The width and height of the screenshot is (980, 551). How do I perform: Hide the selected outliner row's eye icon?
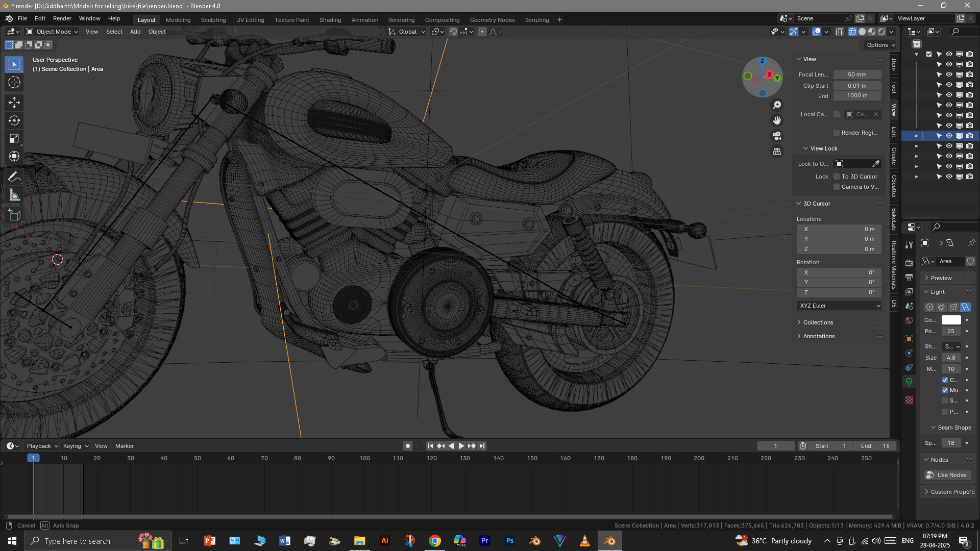pyautogui.click(x=949, y=136)
